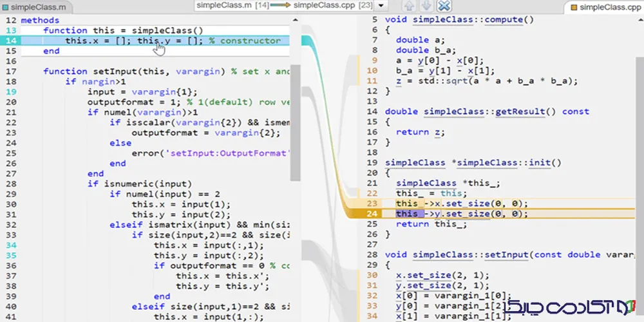Click line number 9 in the C++ pane
The height and width of the screenshot is (322, 644).
click(x=375, y=61)
